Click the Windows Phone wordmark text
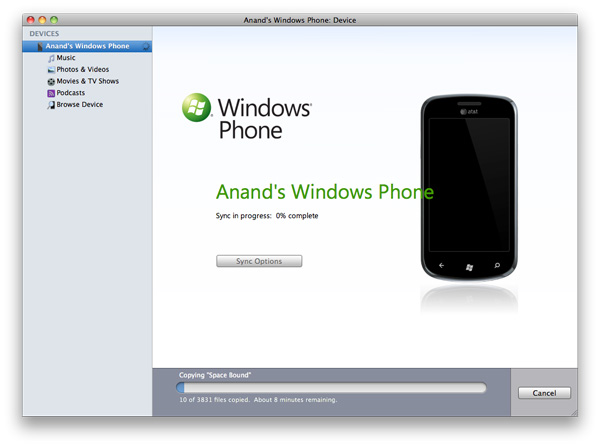 [x=265, y=119]
